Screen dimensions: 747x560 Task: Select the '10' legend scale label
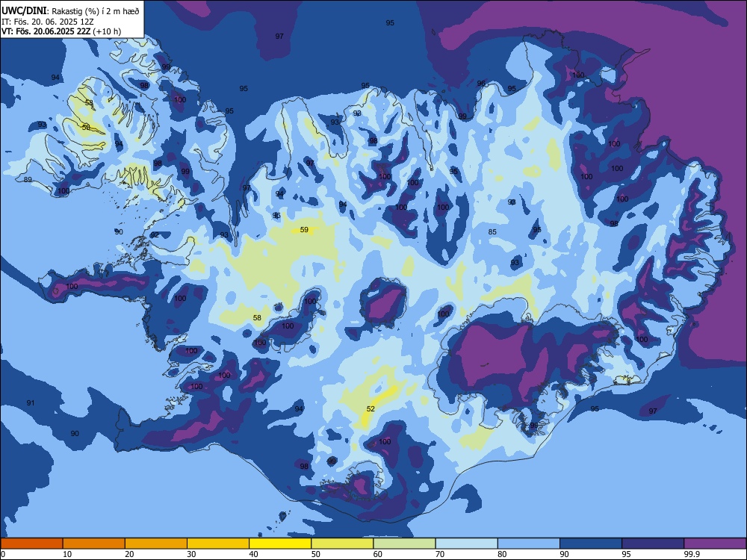pyautogui.click(x=67, y=554)
